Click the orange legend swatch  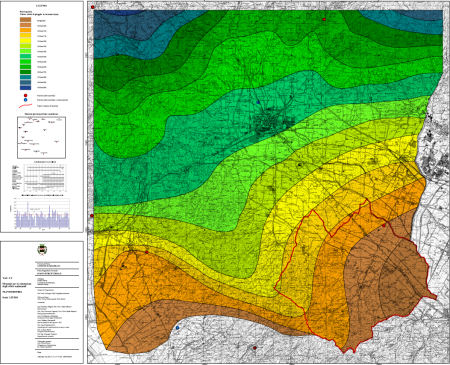pyautogui.click(x=25, y=30)
